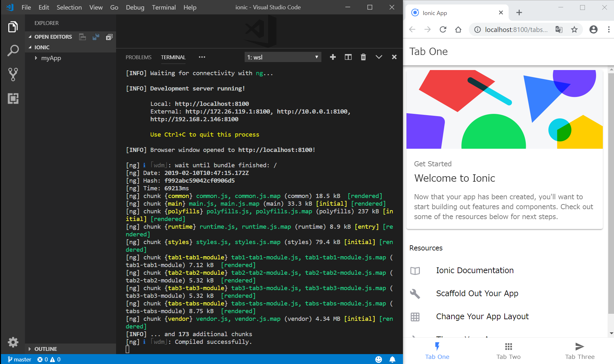
Task: Collapse the OPEN EDITORS section
Action: (53, 37)
